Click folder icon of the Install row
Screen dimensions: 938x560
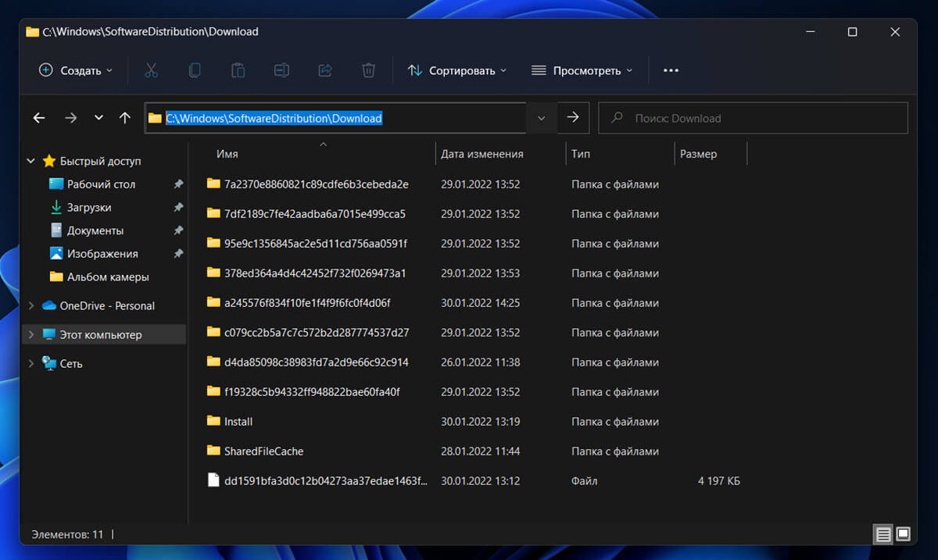click(x=213, y=421)
